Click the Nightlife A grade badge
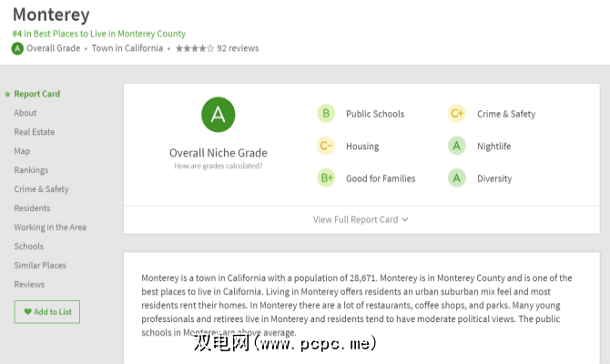Image resolution: width=610 pixels, height=364 pixels. (457, 147)
